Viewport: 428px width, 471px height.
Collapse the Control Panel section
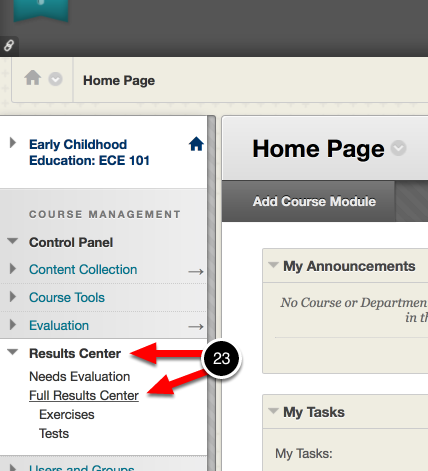pyautogui.click(x=13, y=241)
